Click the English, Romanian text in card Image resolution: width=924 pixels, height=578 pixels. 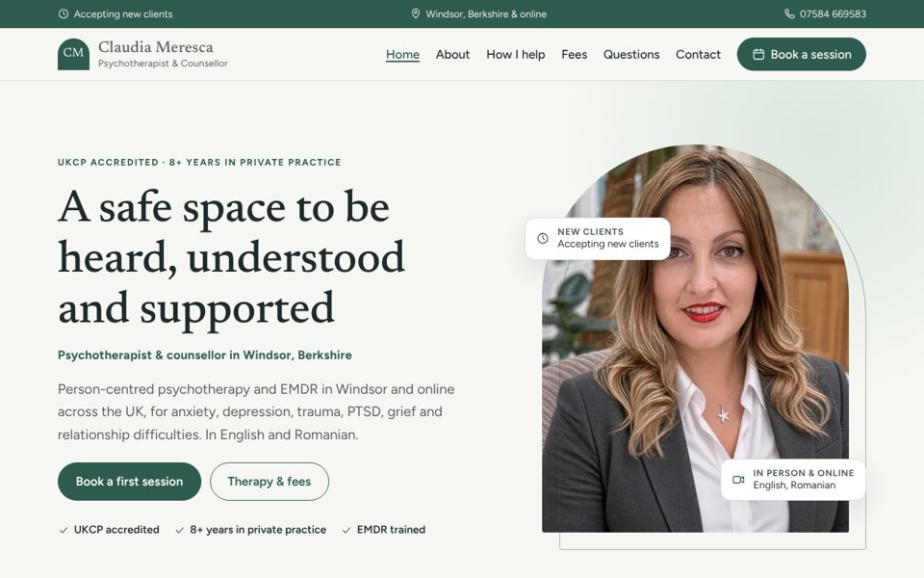794,486
